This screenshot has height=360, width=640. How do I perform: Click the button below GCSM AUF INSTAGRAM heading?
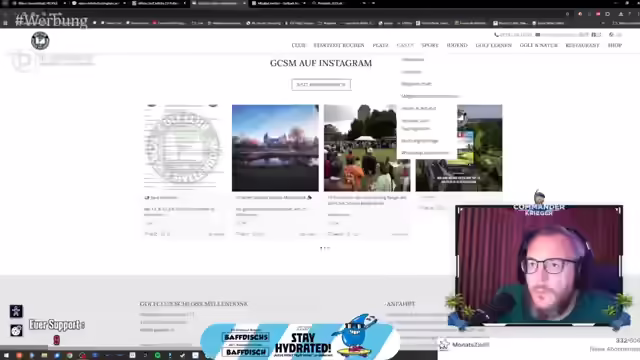coord(321,84)
